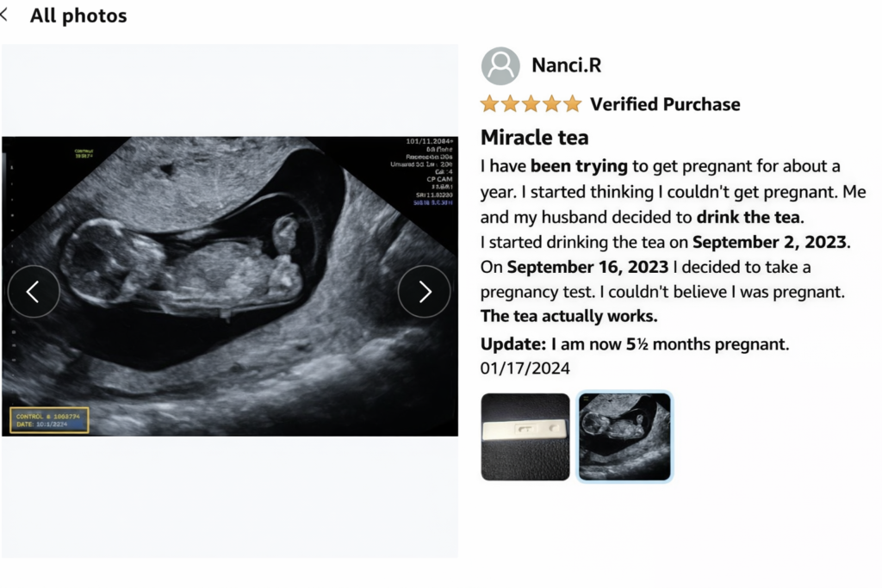882x588 pixels.
Task: Click the first star in the rating
Action: click(x=490, y=104)
